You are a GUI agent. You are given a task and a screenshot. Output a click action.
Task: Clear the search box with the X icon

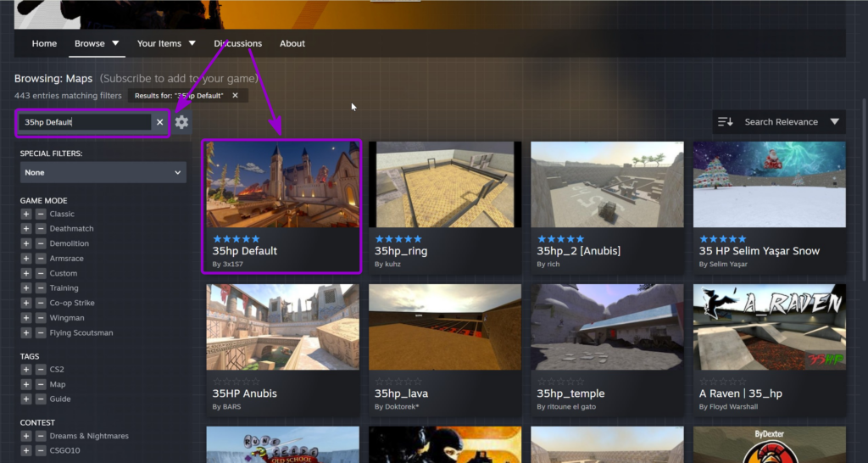(x=160, y=122)
